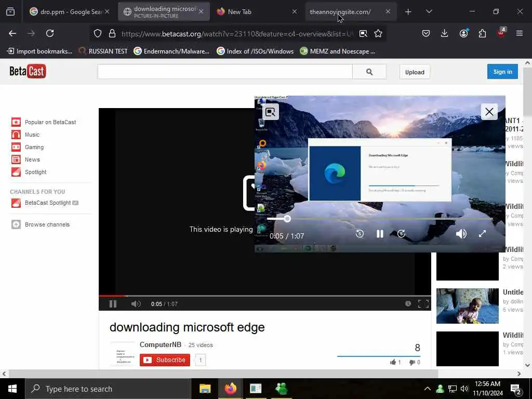The image size is (532, 399).
Task: Open the ComputerNB channel name
Action: (x=161, y=345)
